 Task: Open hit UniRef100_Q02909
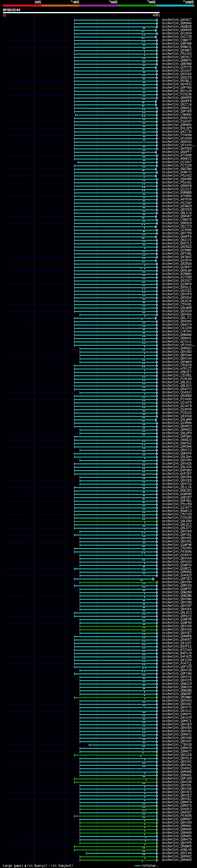tap(176, 33)
